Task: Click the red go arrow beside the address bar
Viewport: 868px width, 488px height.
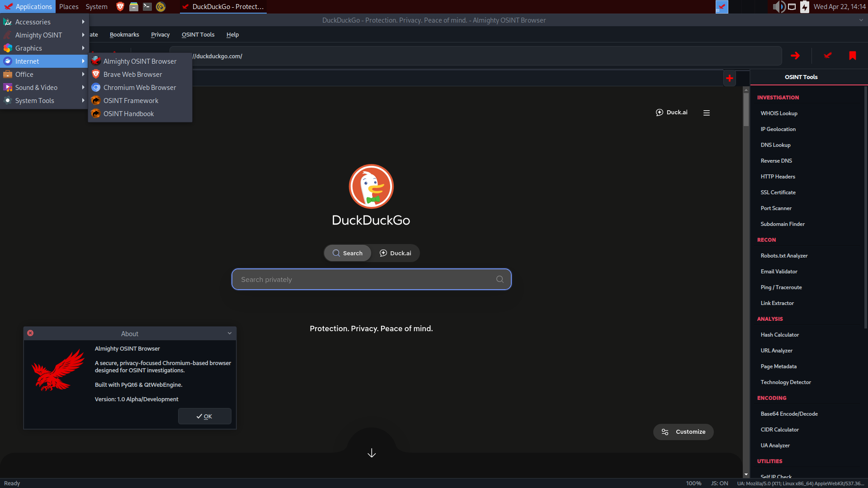Action: tap(795, 56)
